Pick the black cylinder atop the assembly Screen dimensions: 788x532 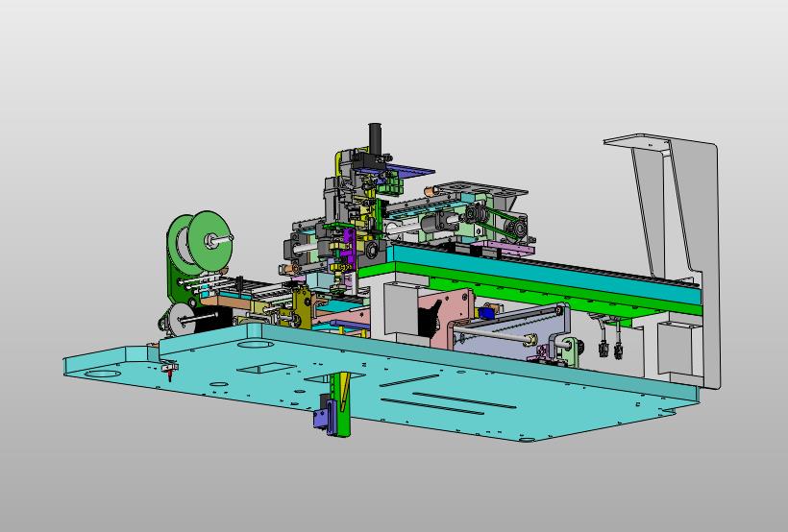pyautogui.click(x=376, y=139)
